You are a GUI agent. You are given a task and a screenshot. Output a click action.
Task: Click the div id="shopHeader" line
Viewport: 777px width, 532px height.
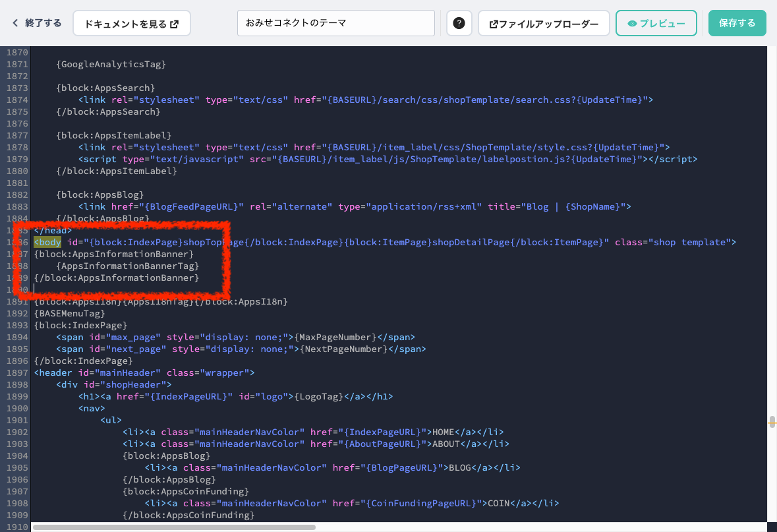(114, 384)
